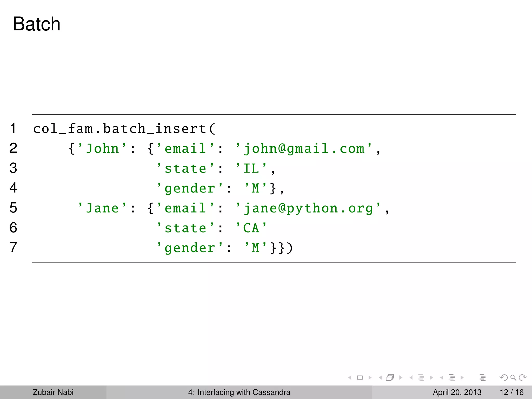Click the author name Zubair Nabi
532x399 pixels.
pos(53,392)
